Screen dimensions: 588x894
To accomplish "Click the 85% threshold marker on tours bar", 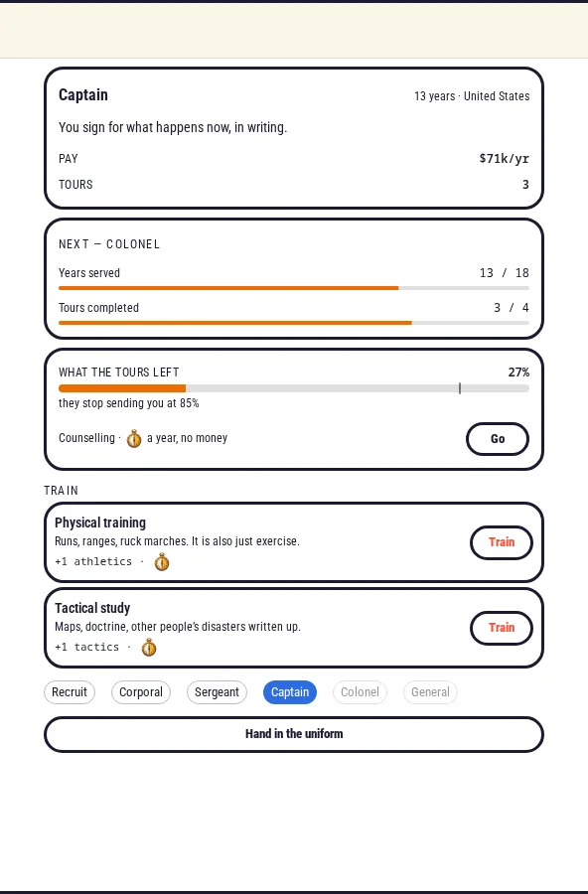I will [x=460, y=388].
